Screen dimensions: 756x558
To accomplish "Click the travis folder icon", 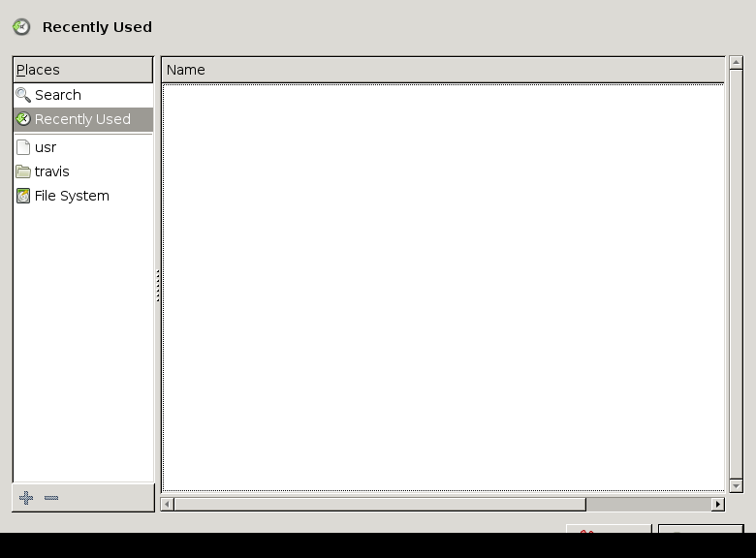I will click(x=23, y=171).
